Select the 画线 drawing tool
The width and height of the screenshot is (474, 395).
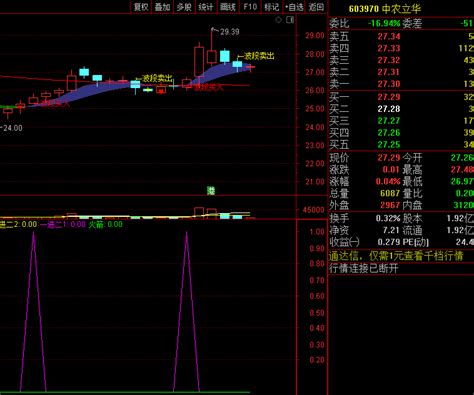[228, 7]
